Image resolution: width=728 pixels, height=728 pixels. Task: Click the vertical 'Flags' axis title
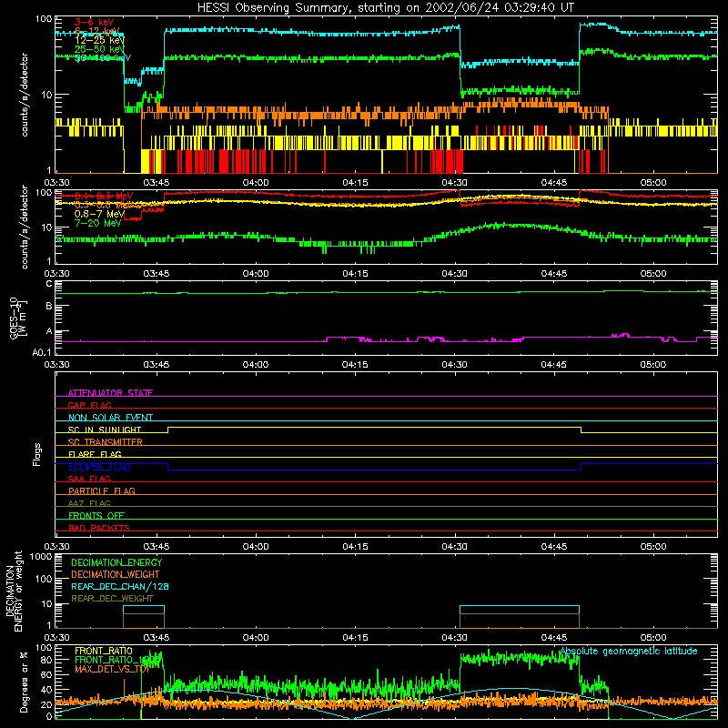pos(37,454)
